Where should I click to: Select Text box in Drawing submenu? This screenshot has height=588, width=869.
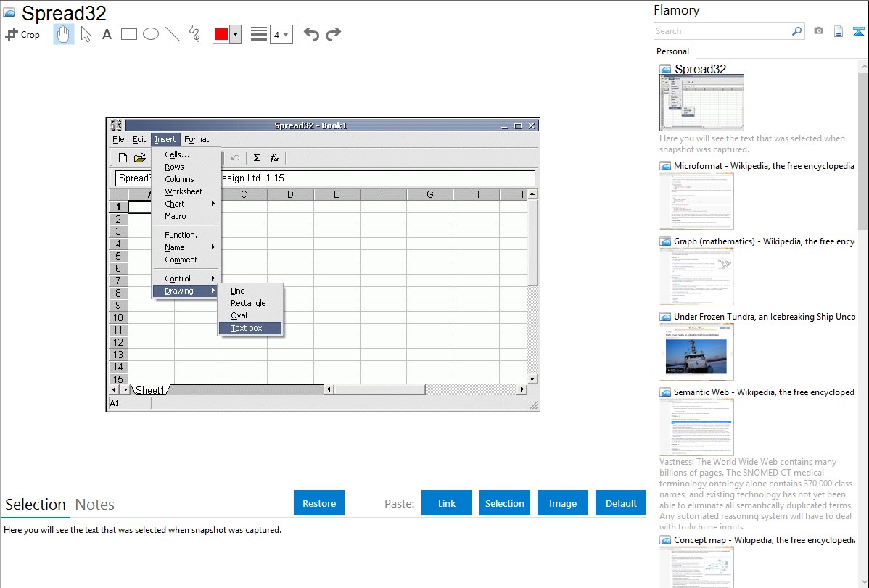250,328
